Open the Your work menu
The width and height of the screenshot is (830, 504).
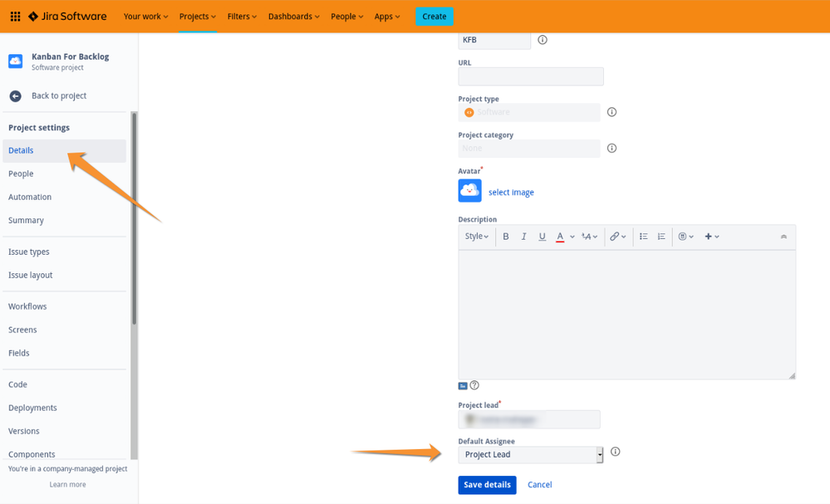point(146,17)
